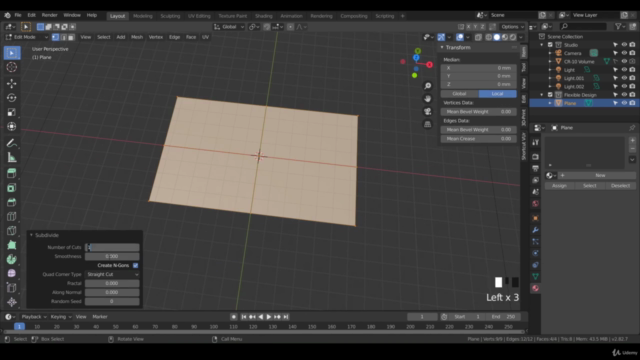Select the Select Box tool
The image size is (640, 360).
point(11,53)
